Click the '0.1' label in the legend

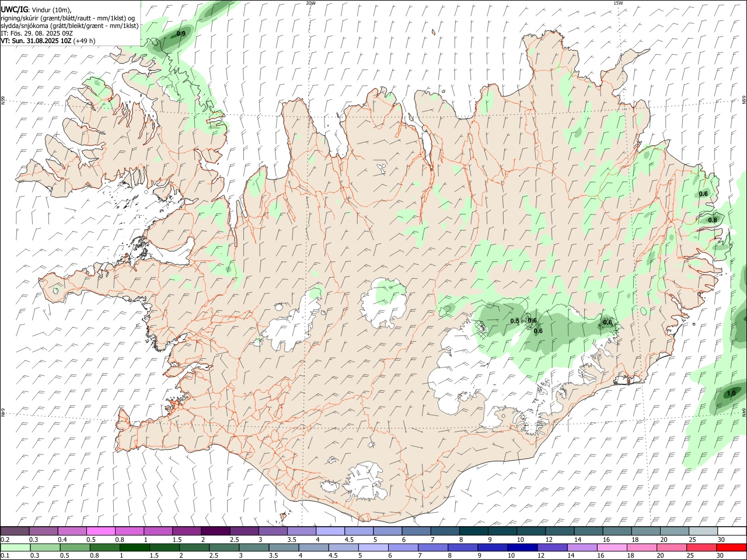point(5,556)
